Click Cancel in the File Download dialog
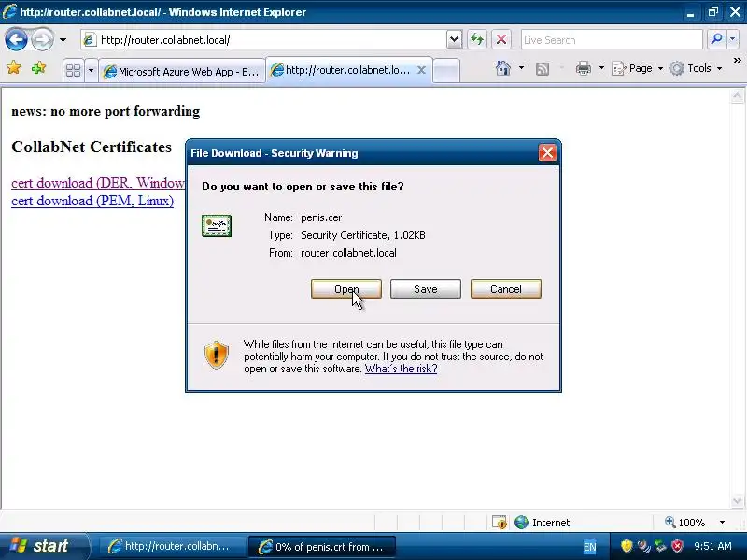 point(506,289)
